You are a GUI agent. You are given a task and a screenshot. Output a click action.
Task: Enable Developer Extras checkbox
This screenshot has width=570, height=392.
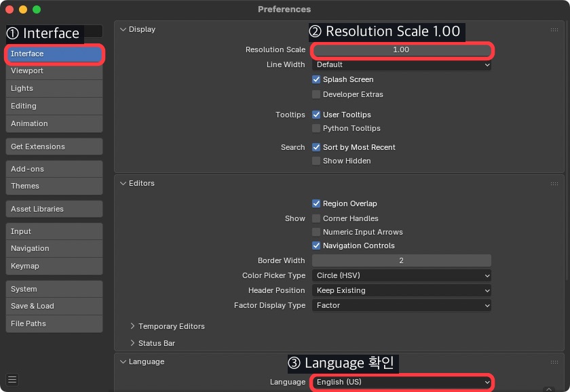coord(316,94)
